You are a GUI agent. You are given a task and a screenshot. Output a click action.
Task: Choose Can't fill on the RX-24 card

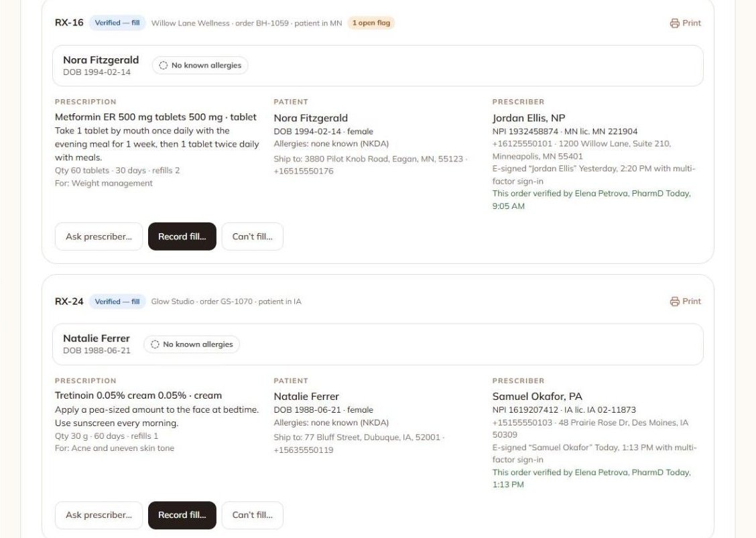coord(252,515)
